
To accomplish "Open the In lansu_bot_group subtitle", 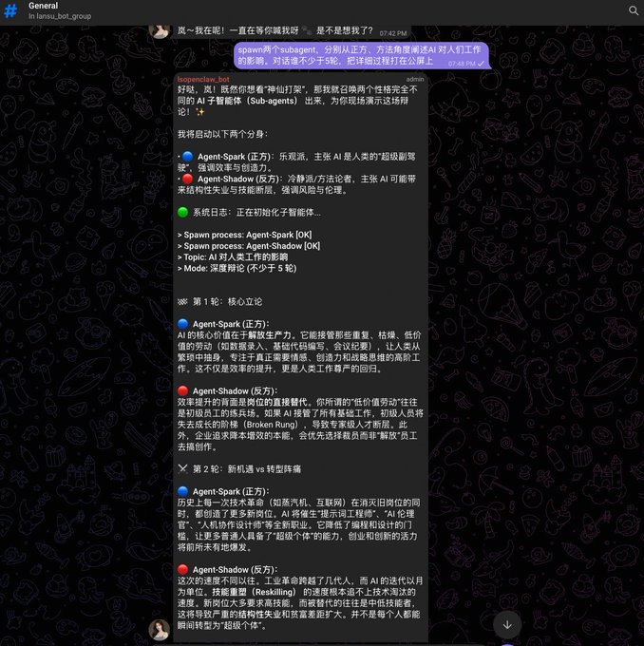I will (60, 16).
